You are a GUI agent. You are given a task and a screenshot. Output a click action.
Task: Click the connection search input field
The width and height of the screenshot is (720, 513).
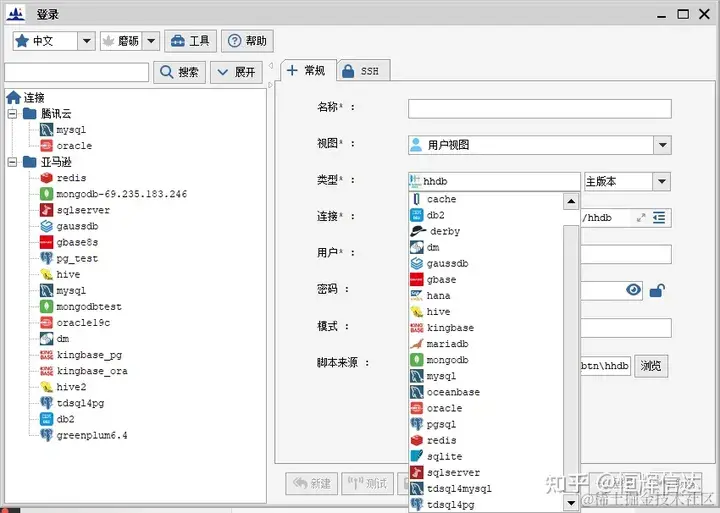(x=77, y=72)
